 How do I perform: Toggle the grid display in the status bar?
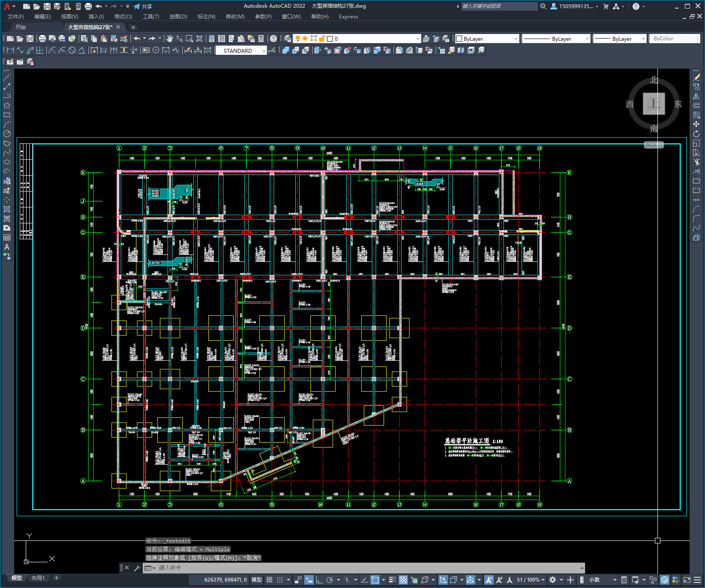[269, 580]
